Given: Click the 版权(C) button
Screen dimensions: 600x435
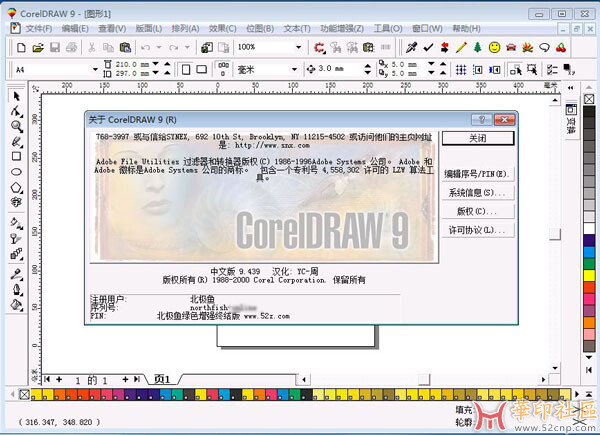Looking at the screenshot, I should coord(478,211).
